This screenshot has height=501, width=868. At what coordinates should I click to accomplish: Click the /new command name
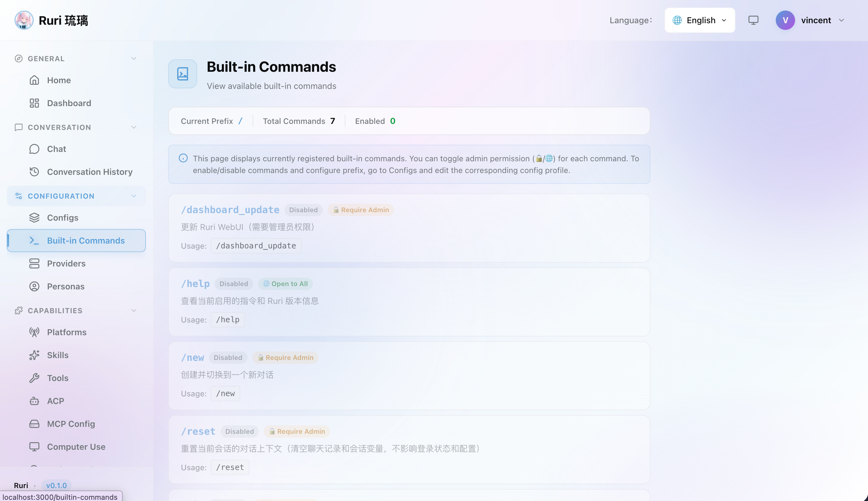(x=192, y=358)
